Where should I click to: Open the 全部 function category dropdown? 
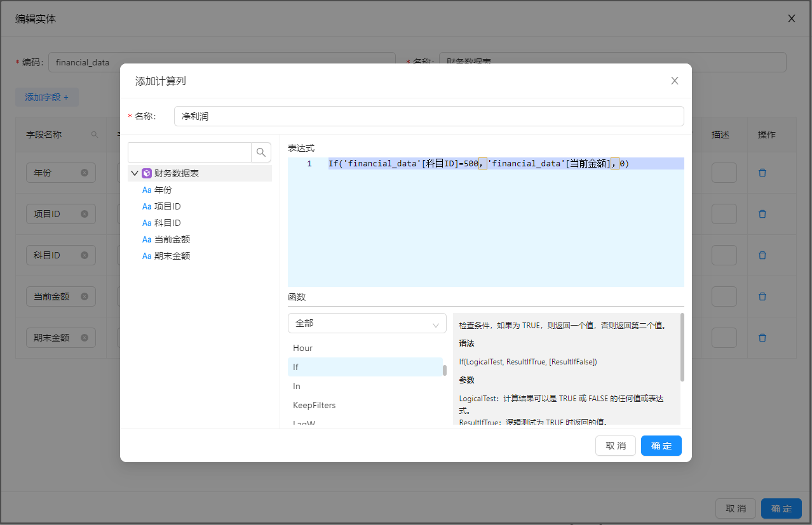pos(367,323)
